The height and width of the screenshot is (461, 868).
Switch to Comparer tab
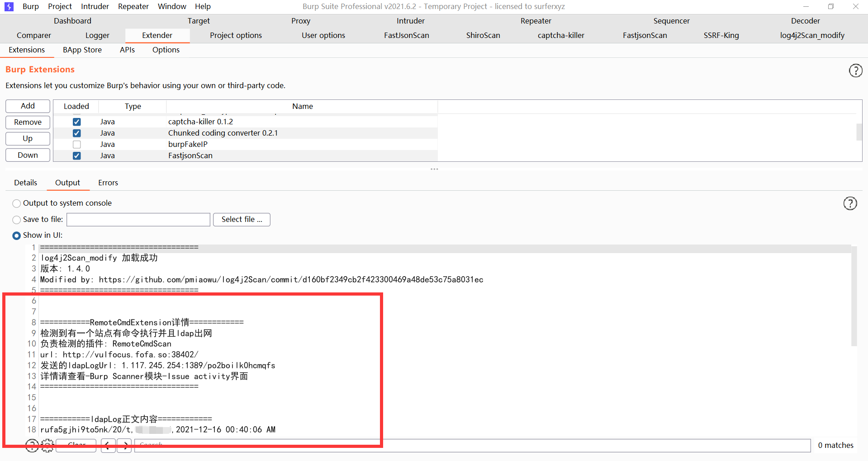pos(34,35)
